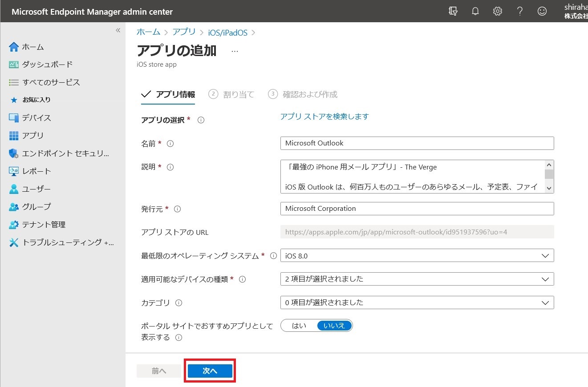Viewport: 588px width, 387px height.
Task: Collapse the left navigation sidebar
Action: click(118, 30)
